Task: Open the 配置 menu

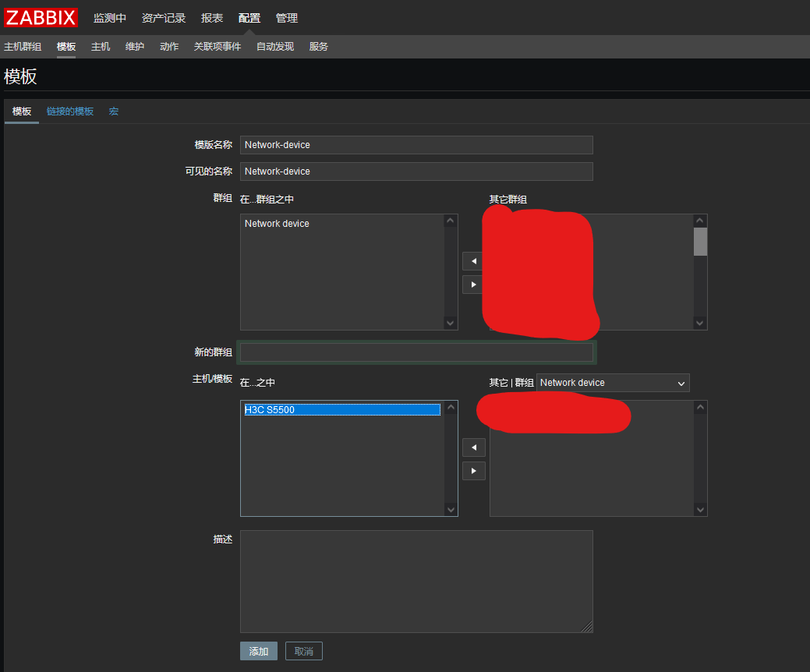Action: tap(249, 17)
